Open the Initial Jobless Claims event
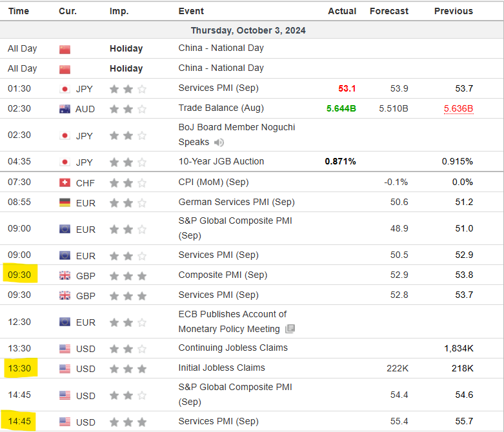This screenshot has height=432, width=504. coord(221,368)
